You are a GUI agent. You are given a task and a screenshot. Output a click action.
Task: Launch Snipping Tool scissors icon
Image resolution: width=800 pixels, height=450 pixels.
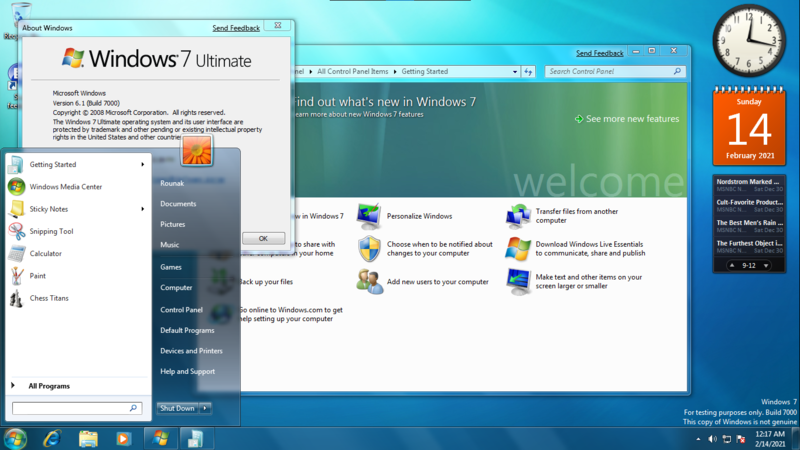pyautogui.click(x=16, y=231)
